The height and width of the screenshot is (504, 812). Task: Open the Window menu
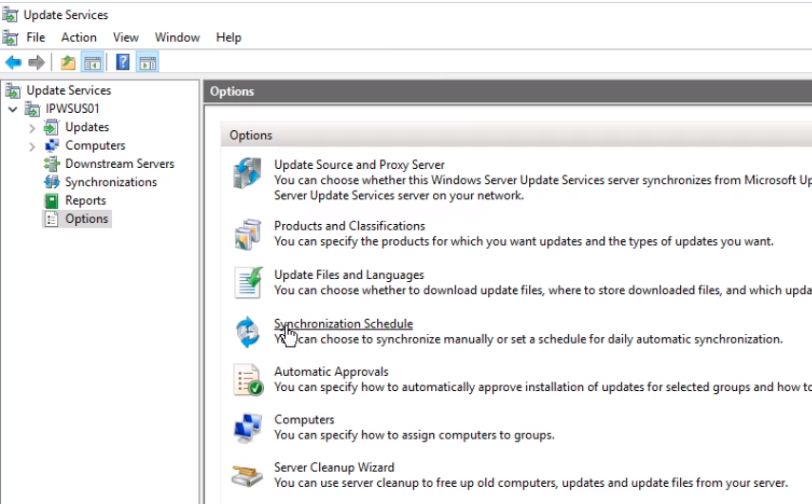coord(177,38)
